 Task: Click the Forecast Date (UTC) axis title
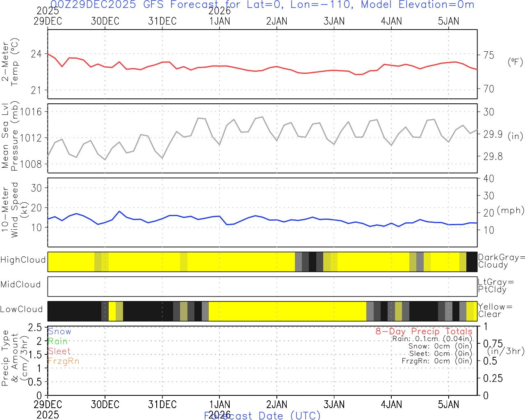tap(262, 415)
